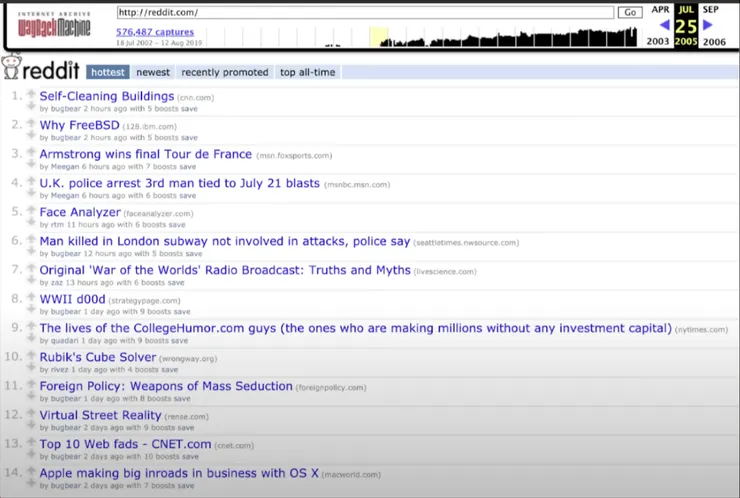Upvote the Virtual Street Reality post
This screenshot has height=498, width=740.
click(31, 413)
